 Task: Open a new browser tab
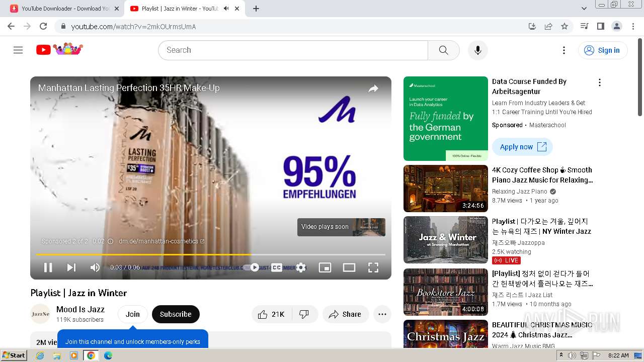click(256, 9)
